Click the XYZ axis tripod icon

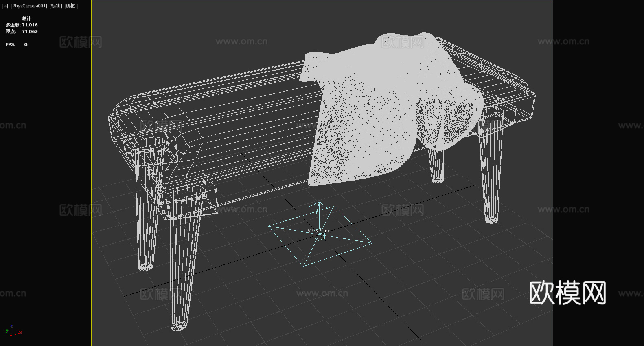[13, 331]
